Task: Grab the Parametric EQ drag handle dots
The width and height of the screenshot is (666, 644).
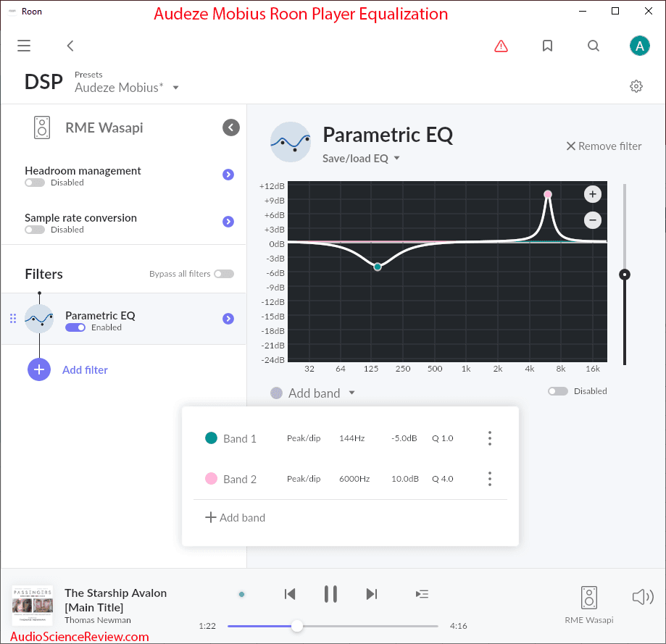Action: coord(13,319)
